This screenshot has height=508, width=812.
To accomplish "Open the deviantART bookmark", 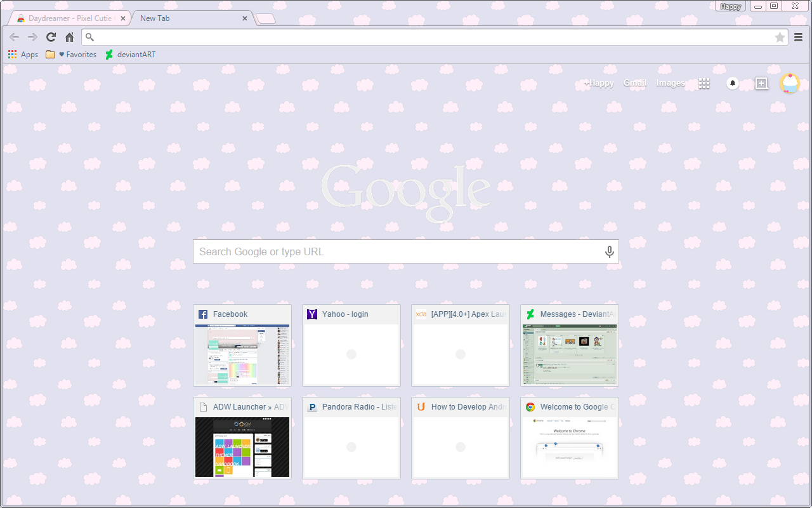I will click(130, 55).
